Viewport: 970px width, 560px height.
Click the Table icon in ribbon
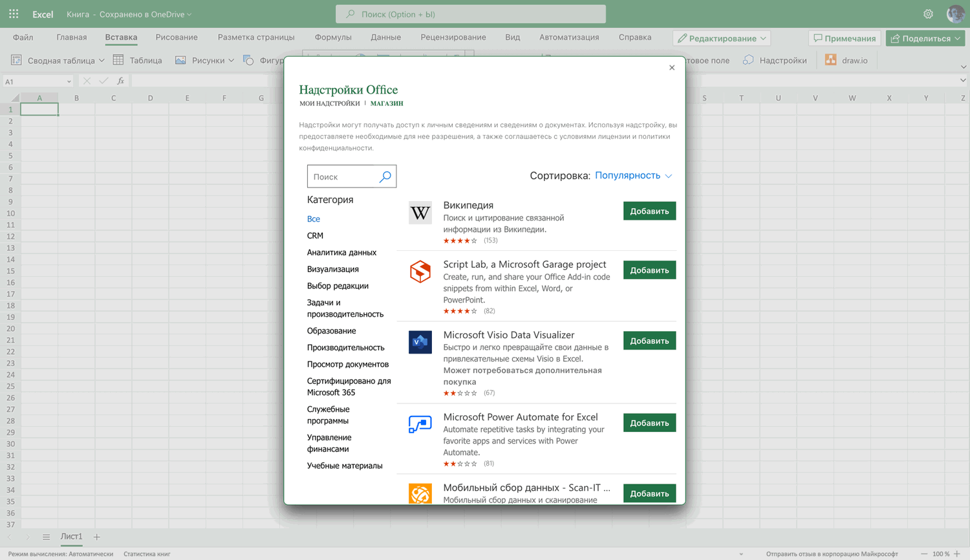coord(118,60)
